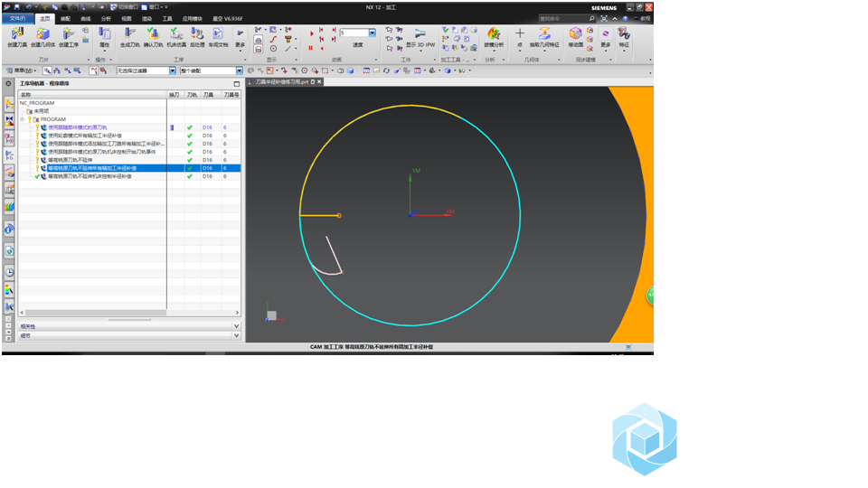This screenshot has width=868, height=488.
Task: Open the 更多 dropdown in 同步建模 group
Action: click(x=606, y=39)
